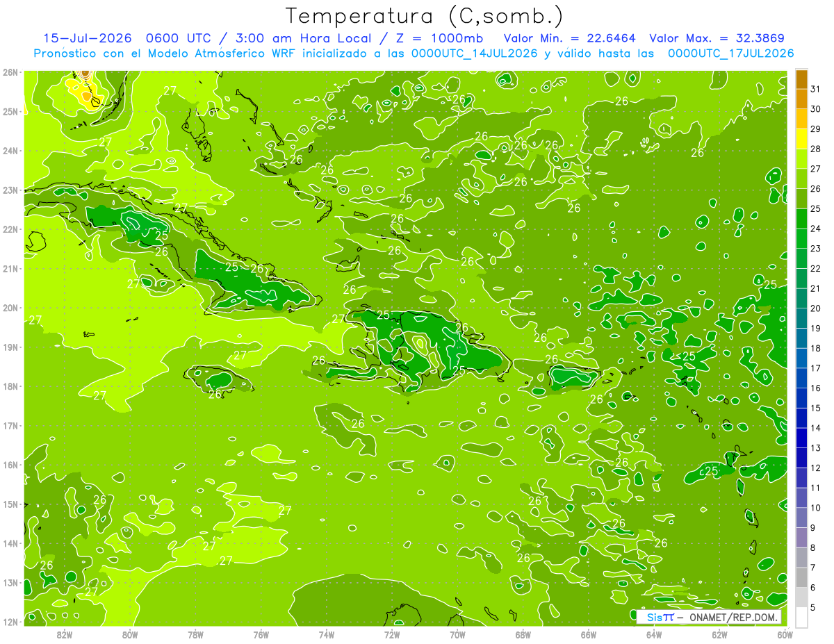834x644 pixels.
Task: Click the latitude axis label "22N"
Action: coord(10,229)
